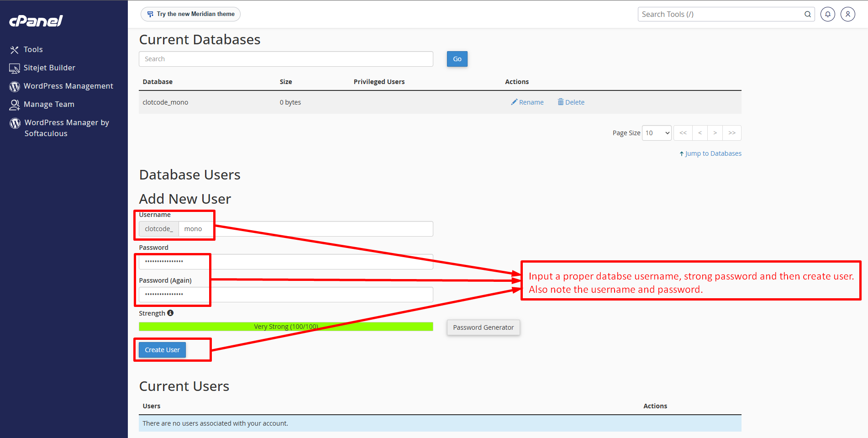Open WordPress Manager by Softaculous

click(67, 128)
